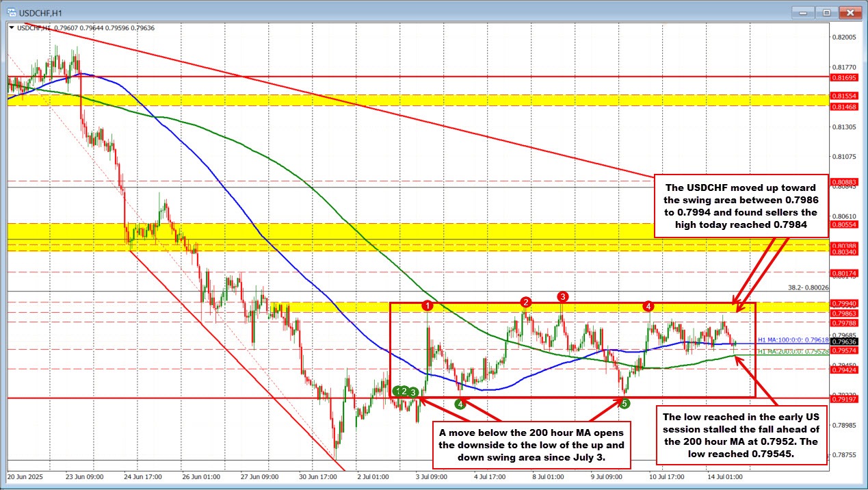The height and width of the screenshot is (490, 868).
Task: Maximize the USDCHF,H1 chart window
Action: (x=826, y=12)
